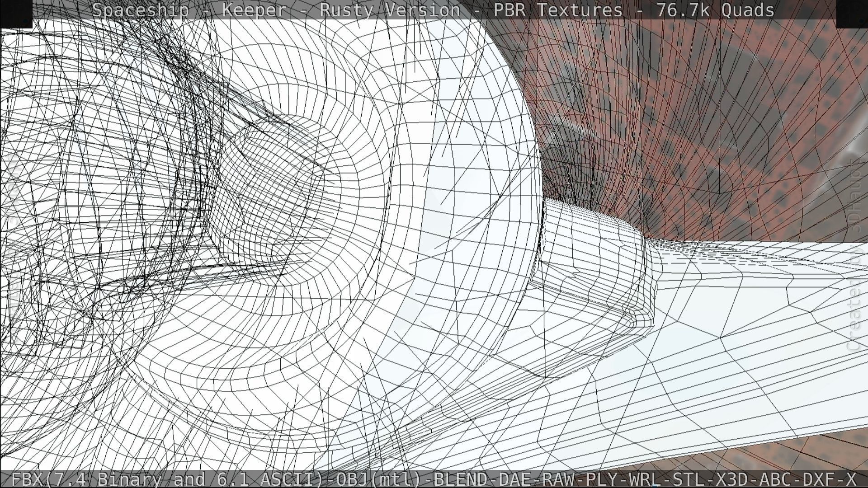Click the black square in top-right corner

tap(852, 14)
